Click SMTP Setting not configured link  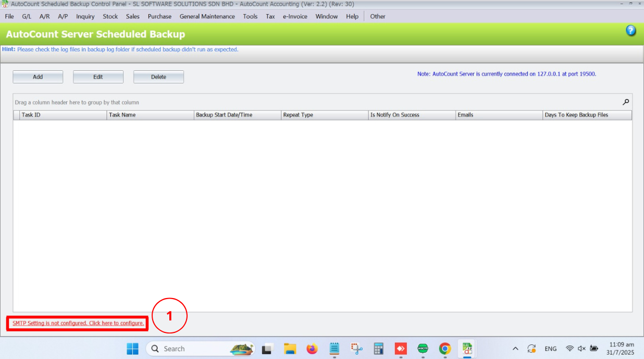pyautogui.click(x=78, y=323)
